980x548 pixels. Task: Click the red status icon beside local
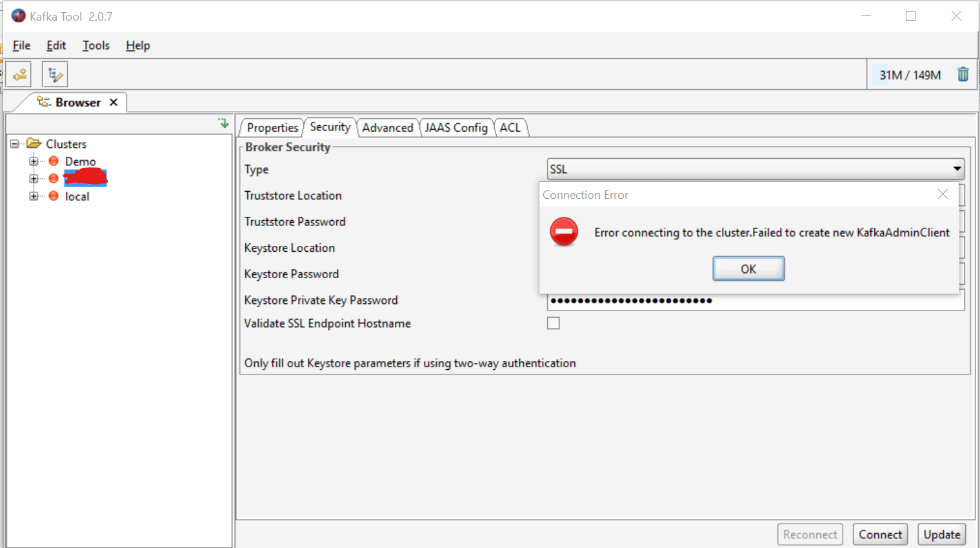(54, 196)
